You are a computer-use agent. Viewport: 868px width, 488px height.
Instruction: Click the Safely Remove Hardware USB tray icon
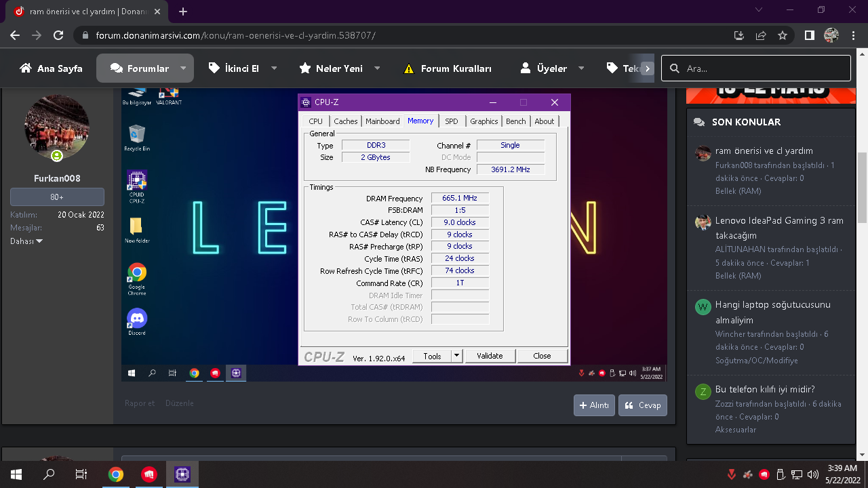click(781, 474)
